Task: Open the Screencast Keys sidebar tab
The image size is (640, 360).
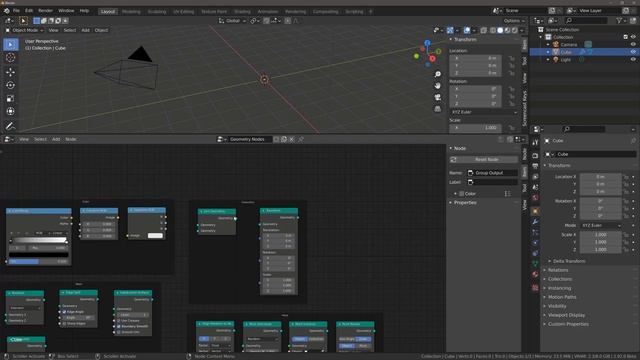Action: coord(524,109)
